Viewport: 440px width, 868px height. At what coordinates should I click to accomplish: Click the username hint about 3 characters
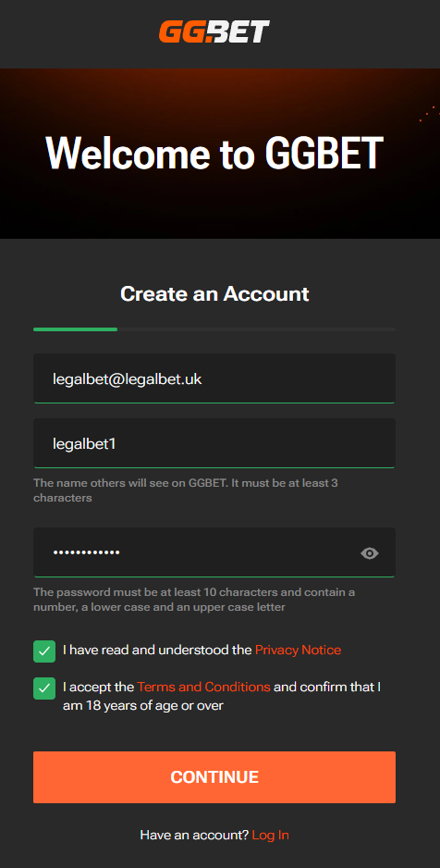[186, 490]
